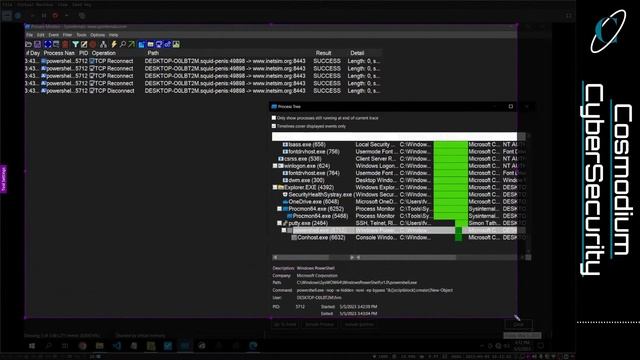Viewport: 640px width, 360px height.
Task: Open Visual Studio Code from the taskbar
Action: pos(117,346)
